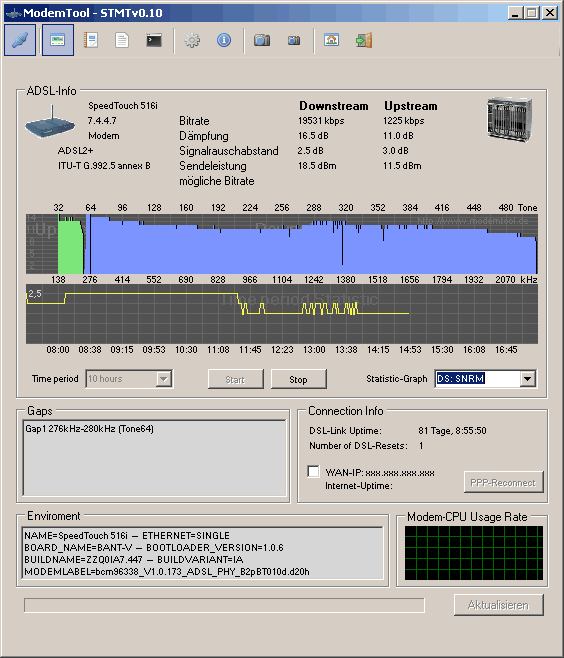Open the homepage house icon
The image size is (564, 658).
pyautogui.click(x=331, y=40)
